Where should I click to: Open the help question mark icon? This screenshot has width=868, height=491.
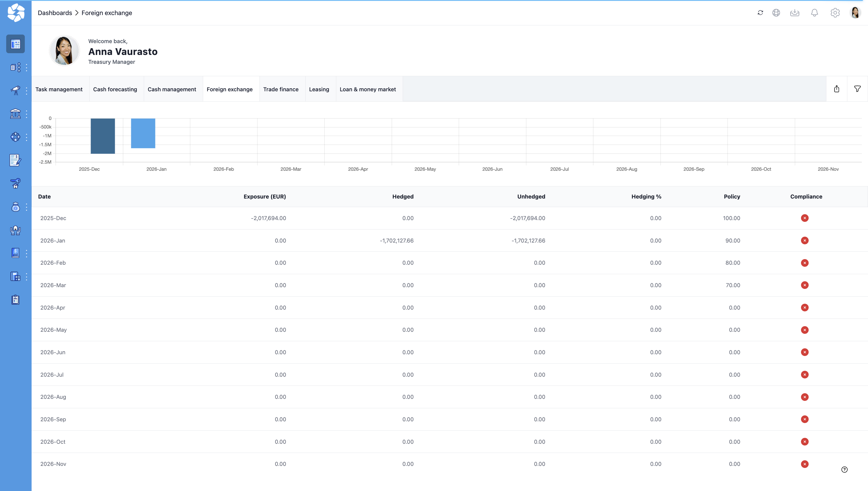click(844, 469)
